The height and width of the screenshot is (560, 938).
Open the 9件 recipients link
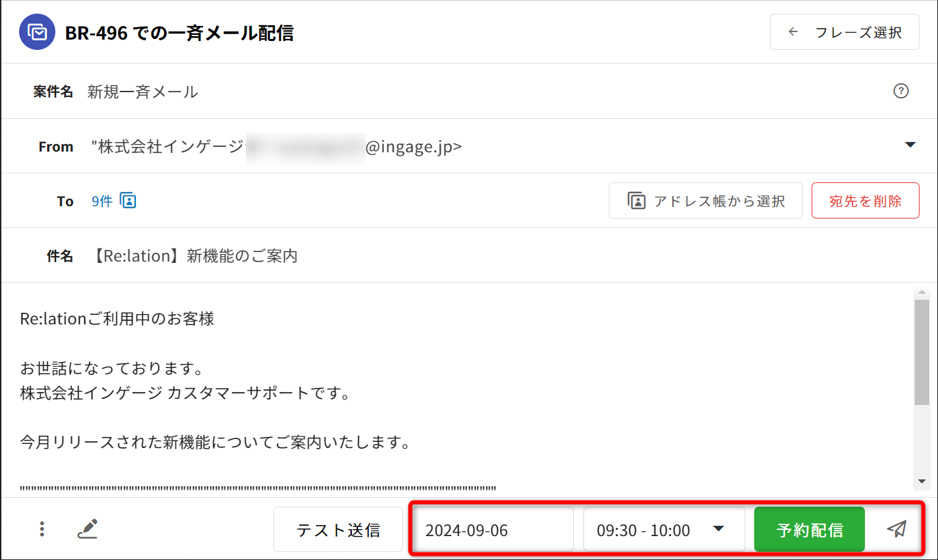pyautogui.click(x=102, y=201)
